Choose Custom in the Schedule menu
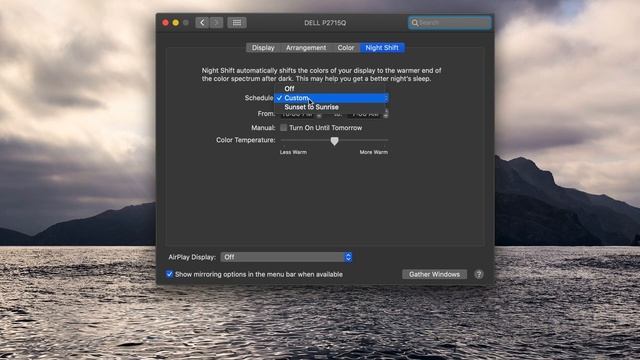This screenshot has height=360, width=640. (330, 98)
